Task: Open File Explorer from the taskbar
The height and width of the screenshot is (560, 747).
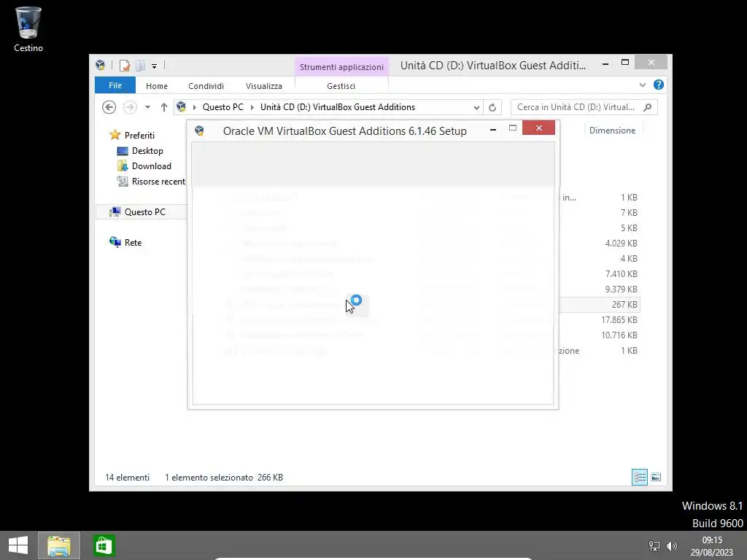Action: [x=59, y=545]
